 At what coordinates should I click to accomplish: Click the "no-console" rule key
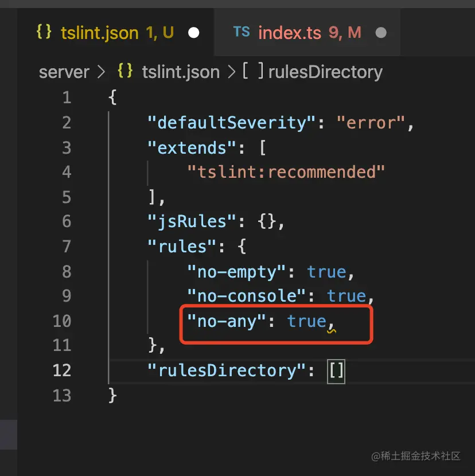(246, 296)
